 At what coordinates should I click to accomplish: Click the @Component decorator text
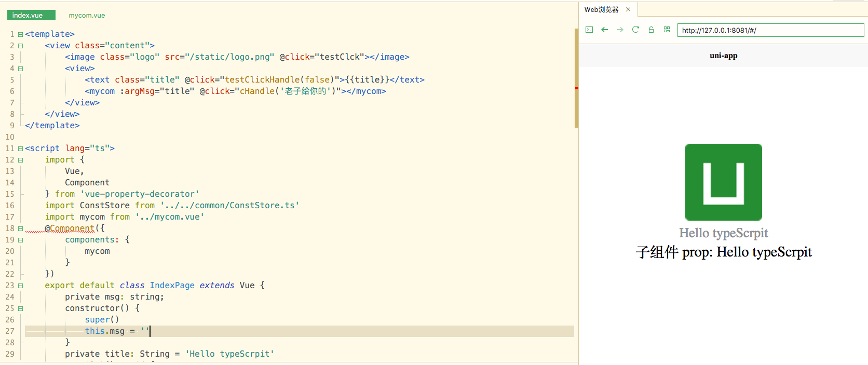point(70,228)
